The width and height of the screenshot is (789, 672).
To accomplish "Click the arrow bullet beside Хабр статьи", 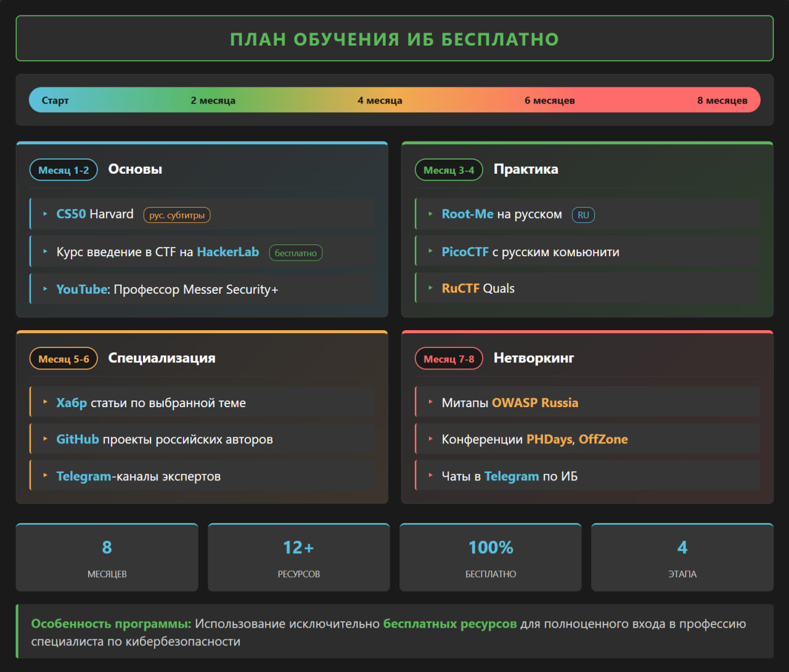I will point(45,402).
